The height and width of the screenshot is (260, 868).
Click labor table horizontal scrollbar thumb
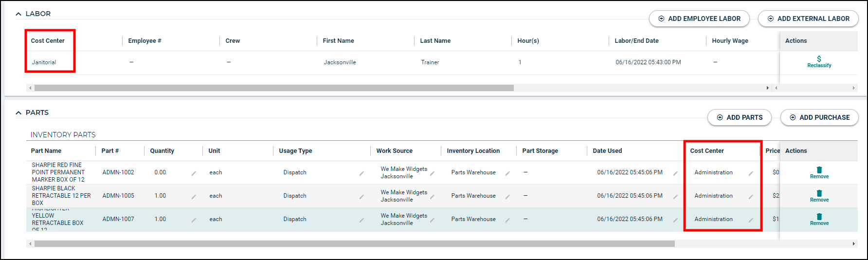coord(274,88)
